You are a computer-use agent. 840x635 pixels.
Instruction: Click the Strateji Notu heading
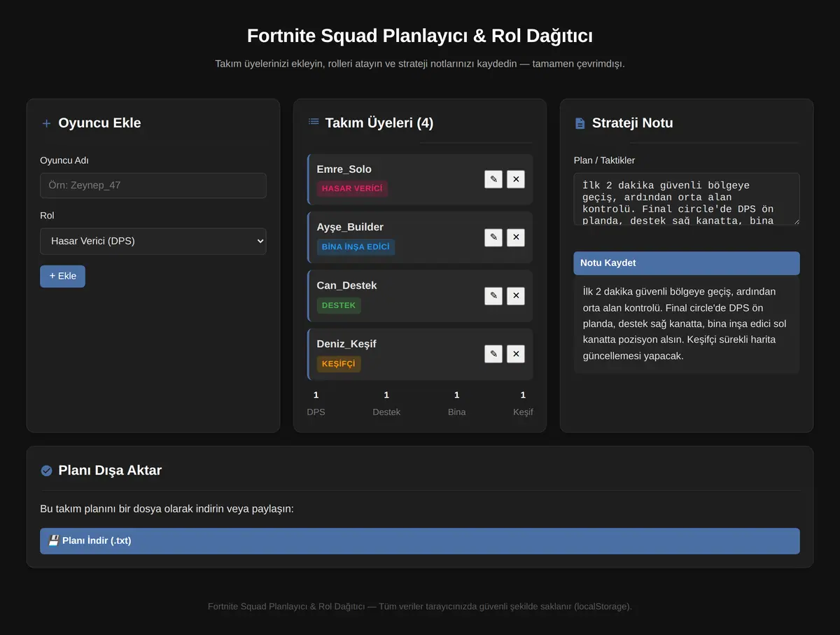coord(633,123)
